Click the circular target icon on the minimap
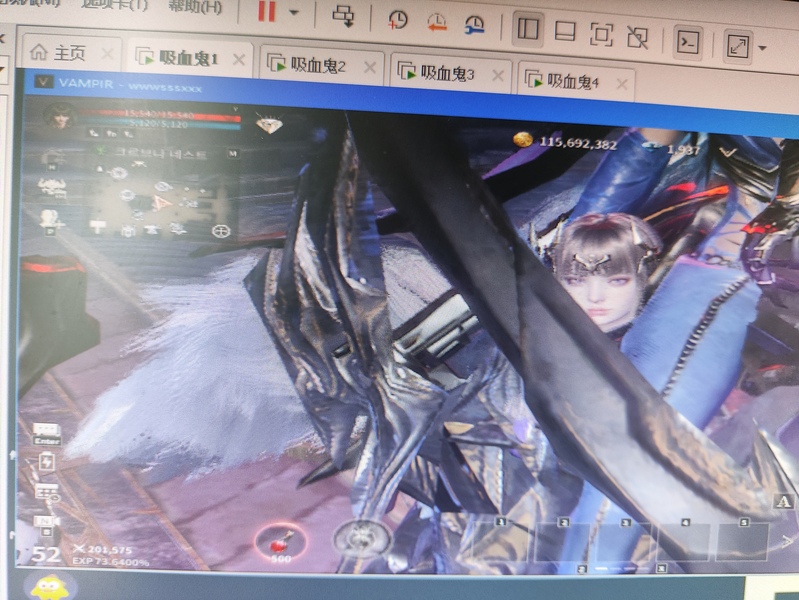Viewport: 799px width, 600px height. click(221, 231)
